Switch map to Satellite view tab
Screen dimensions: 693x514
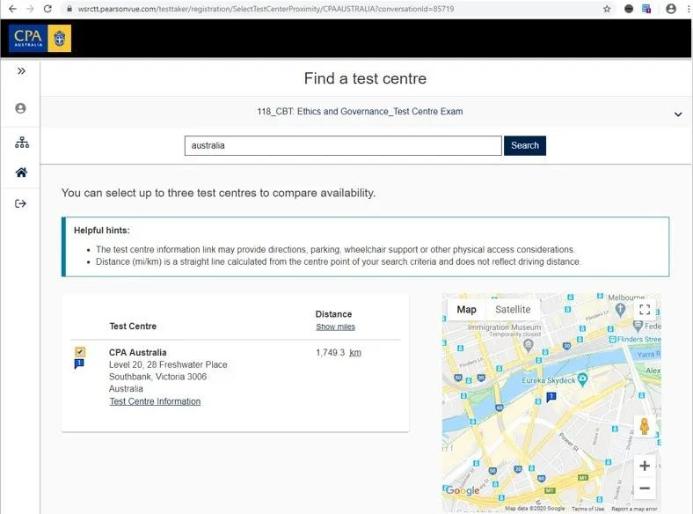[513, 309]
